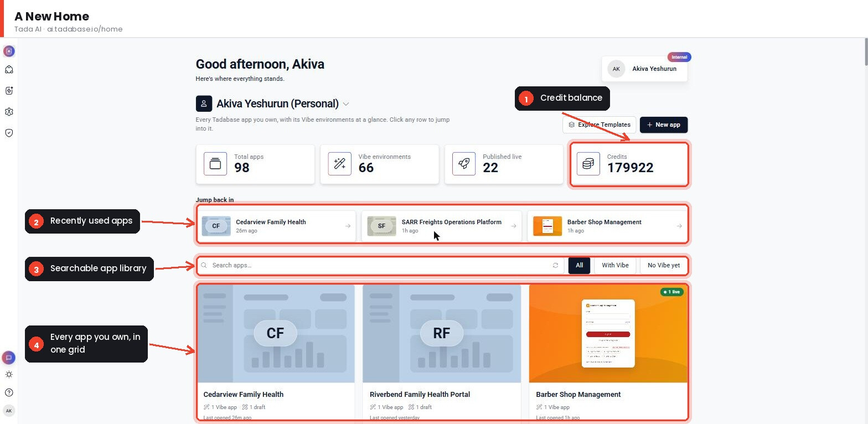Click the AK avatar at sidebar bottom

tap(9, 411)
